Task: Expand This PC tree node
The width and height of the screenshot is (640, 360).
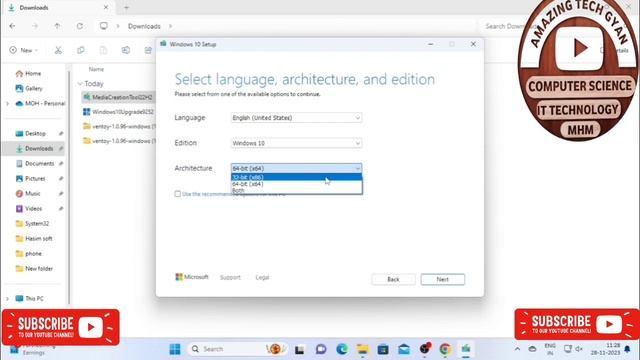Action: tap(7, 299)
